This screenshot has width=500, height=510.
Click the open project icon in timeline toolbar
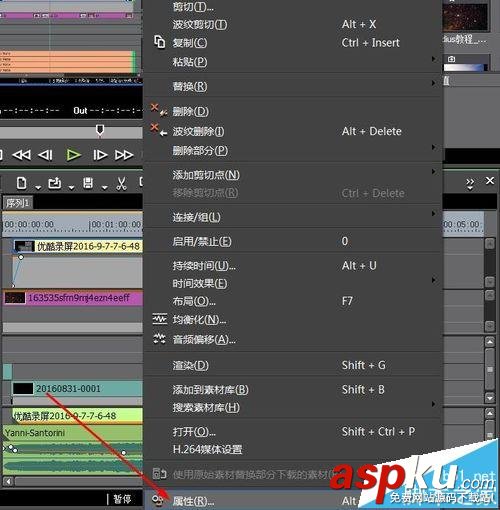(55, 183)
